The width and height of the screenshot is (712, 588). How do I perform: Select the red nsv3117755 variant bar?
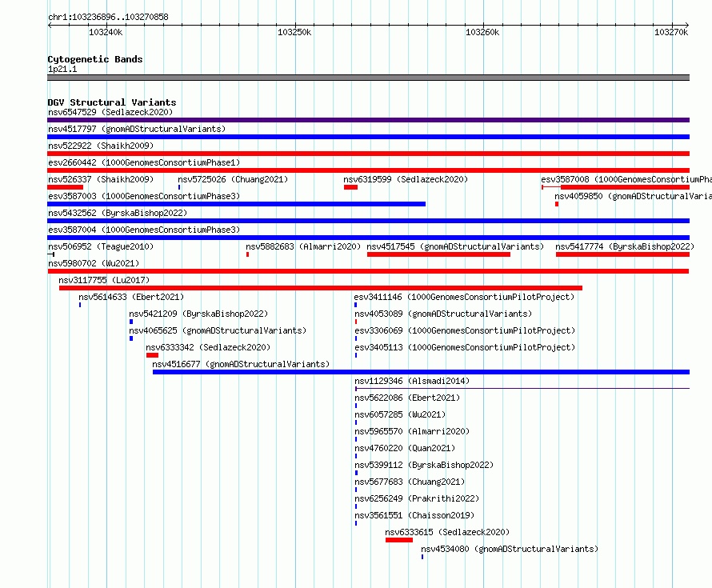coord(321,288)
